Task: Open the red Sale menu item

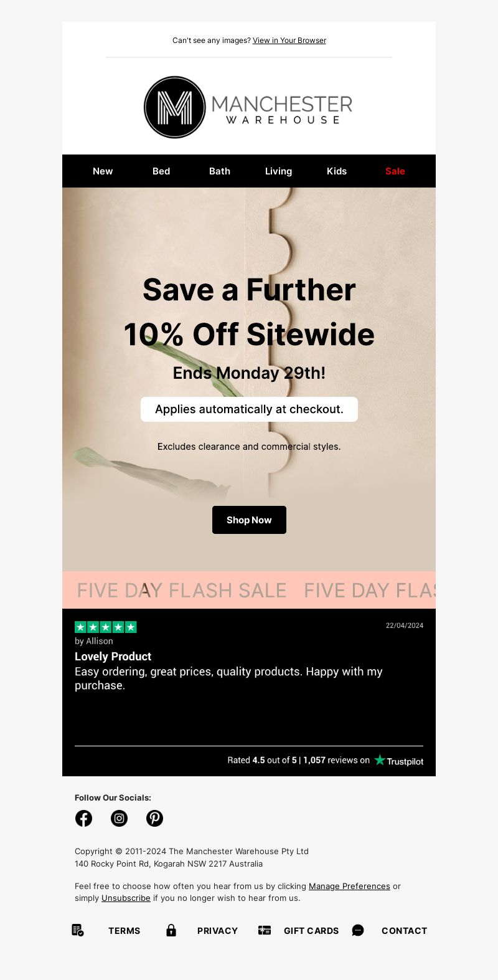Action: click(395, 171)
